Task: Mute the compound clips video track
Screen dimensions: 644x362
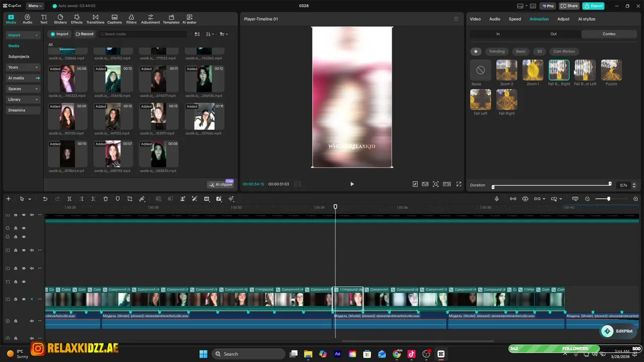Action: coord(32,300)
